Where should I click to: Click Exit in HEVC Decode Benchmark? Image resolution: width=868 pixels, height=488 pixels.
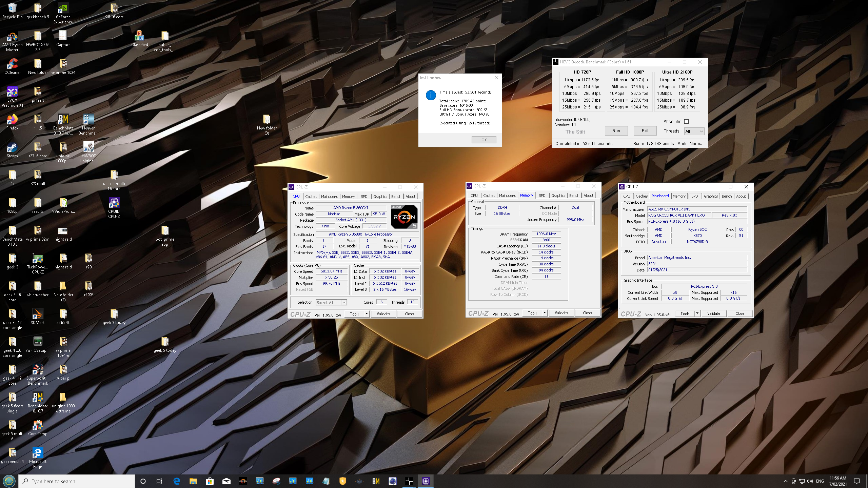click(645, 131)
